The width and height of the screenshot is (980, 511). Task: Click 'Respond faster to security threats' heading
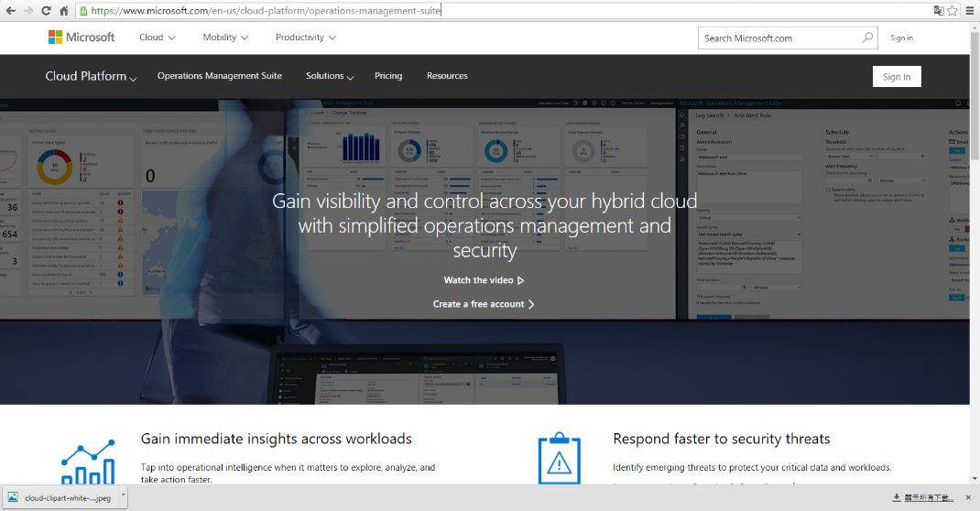click(721, 440)
